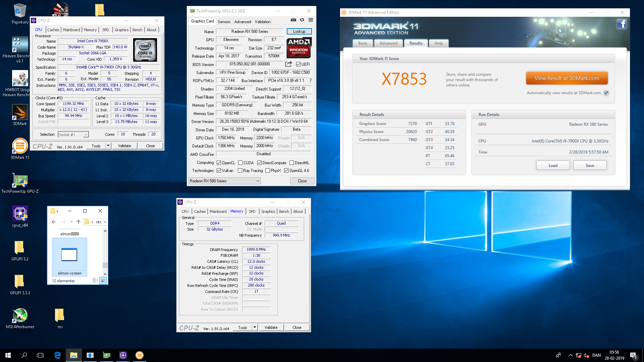Select the elmor-screen file thumbnail
The height and width of the screenshot is (362, 644).
(x=69, y=257)
